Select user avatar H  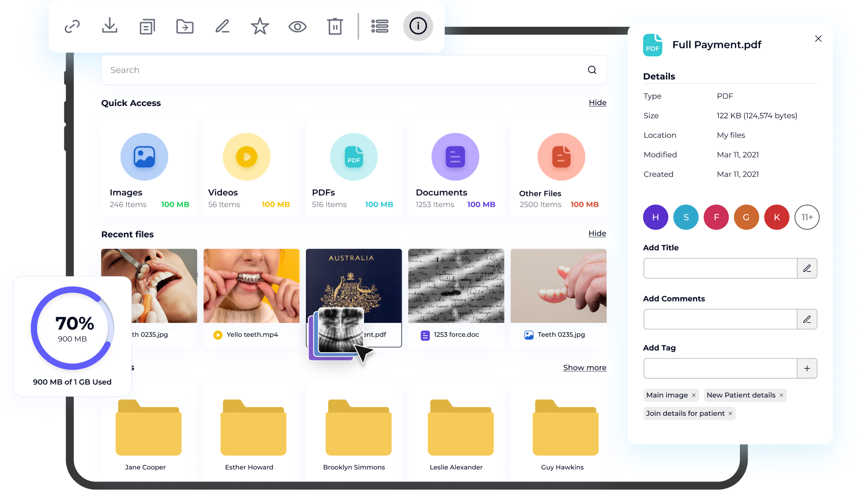(655, 217)
